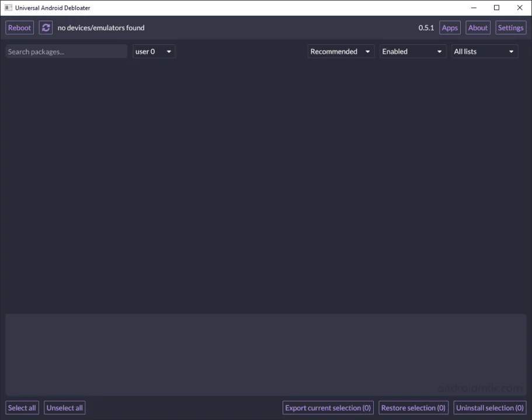This screenshot has width=532, height=420.
Task: Click the 0.5.1 version text
Action: point(426,28)
